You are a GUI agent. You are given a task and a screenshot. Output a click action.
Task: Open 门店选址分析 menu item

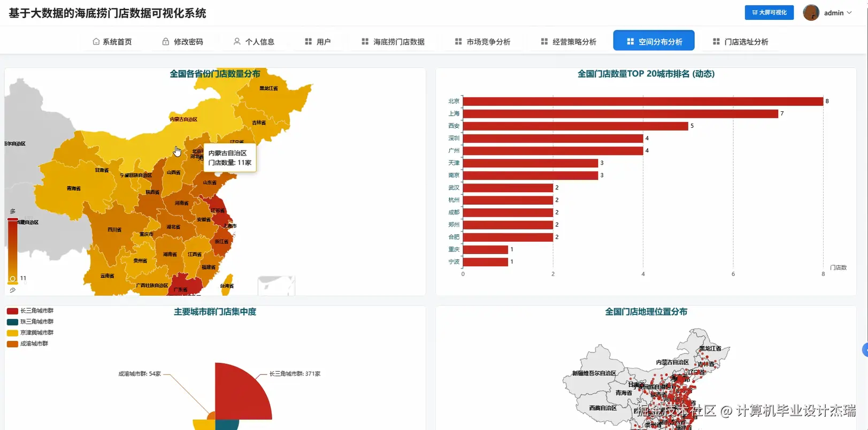[x=741, y=41]
